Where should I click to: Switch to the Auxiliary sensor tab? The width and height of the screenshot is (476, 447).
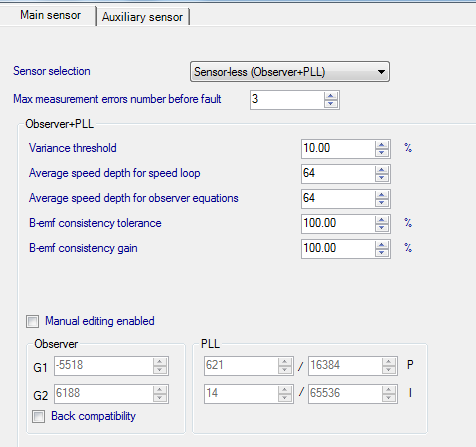[142, 17]
